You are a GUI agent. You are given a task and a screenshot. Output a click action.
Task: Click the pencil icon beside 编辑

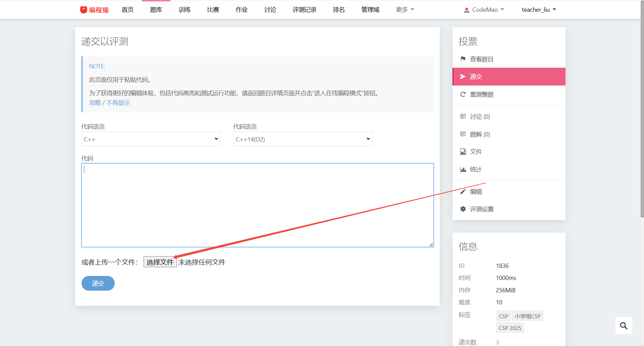coord(463,191)
